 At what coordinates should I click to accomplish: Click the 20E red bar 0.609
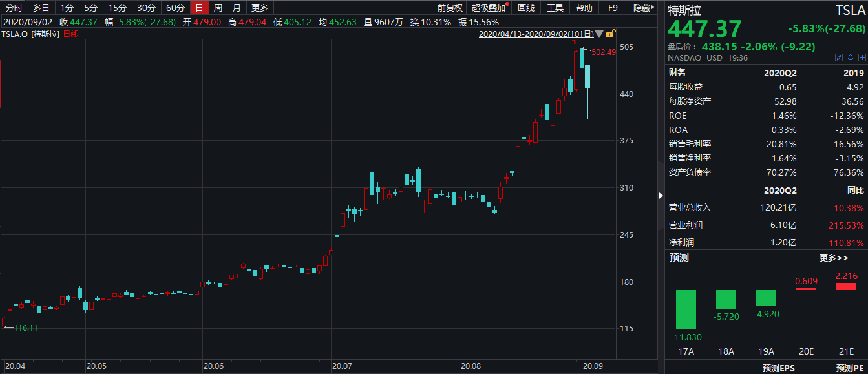click(x=806, y=289)
